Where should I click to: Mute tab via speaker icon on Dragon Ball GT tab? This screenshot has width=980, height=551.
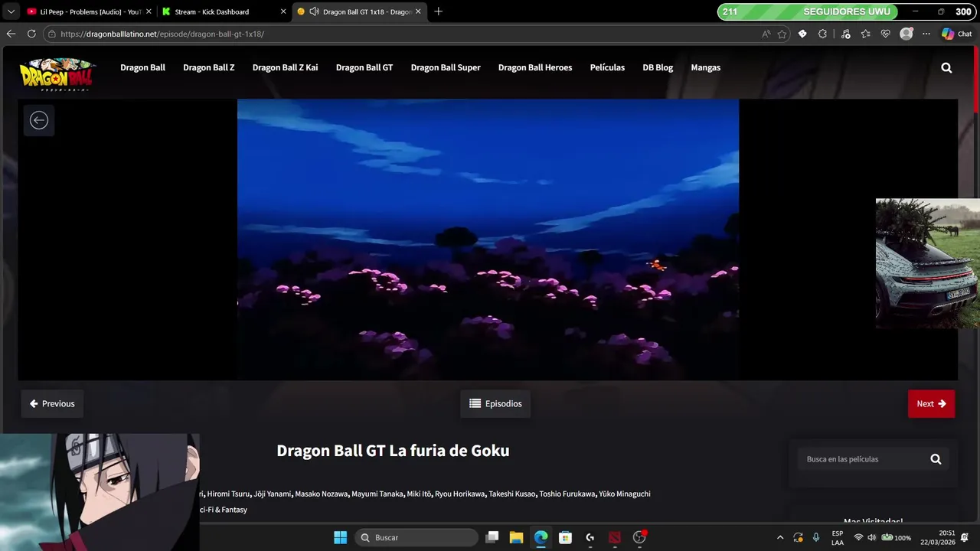pos(314,11)
